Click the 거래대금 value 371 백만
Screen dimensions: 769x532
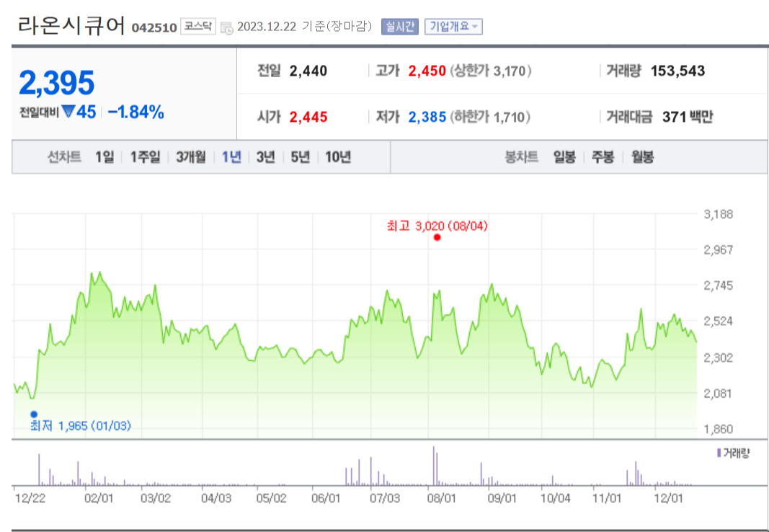coord(688,118)
